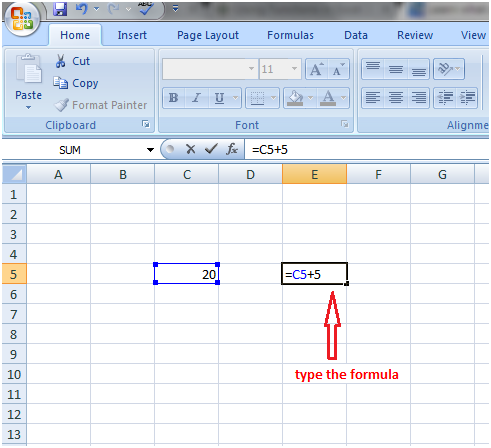
Task: Click Decrease Font Size icon
Action: click(339, 69)
